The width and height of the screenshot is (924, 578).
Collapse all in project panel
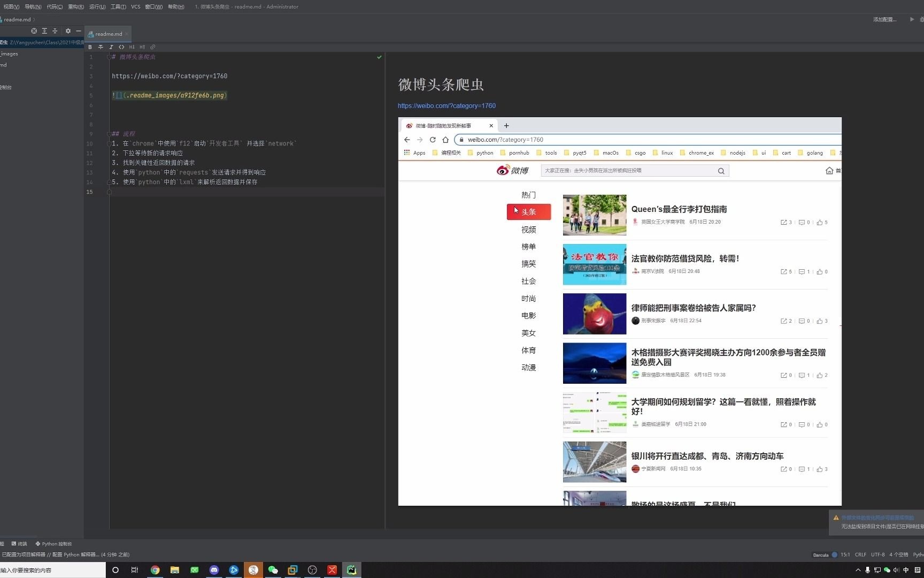click(55, 31)
